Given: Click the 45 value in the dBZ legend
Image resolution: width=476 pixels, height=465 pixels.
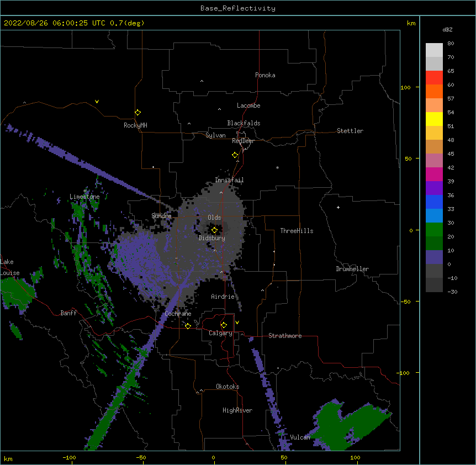Looking at the screenshot, I should 451,154.
